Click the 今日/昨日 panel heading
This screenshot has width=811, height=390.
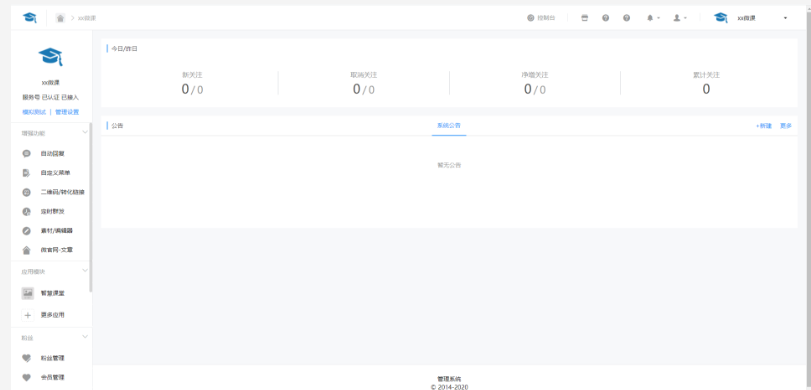[x=125, y=49]
